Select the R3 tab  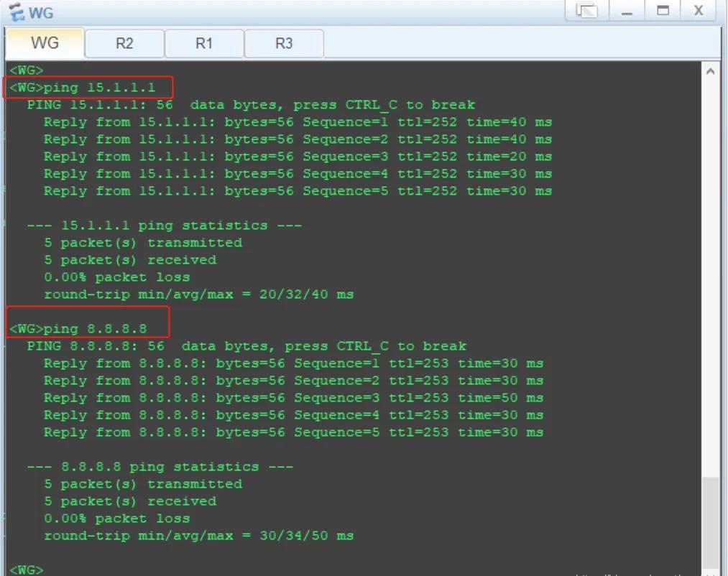tap(284, 44)
